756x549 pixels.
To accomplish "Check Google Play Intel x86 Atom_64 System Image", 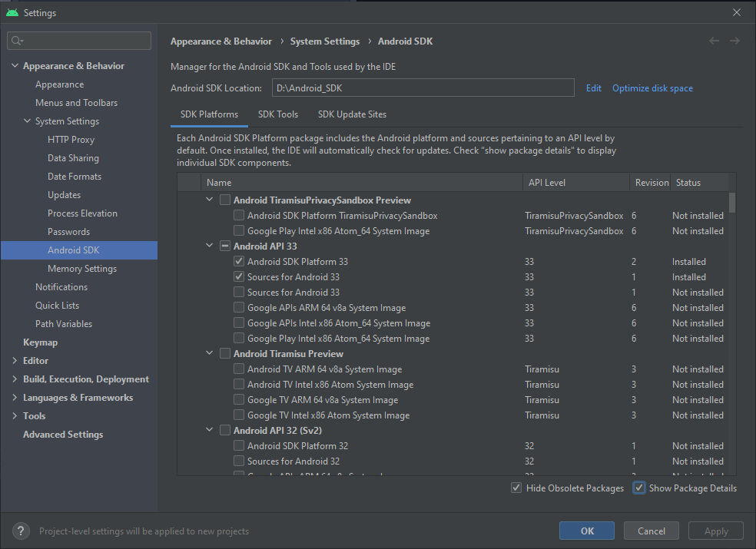I will 239,338.
